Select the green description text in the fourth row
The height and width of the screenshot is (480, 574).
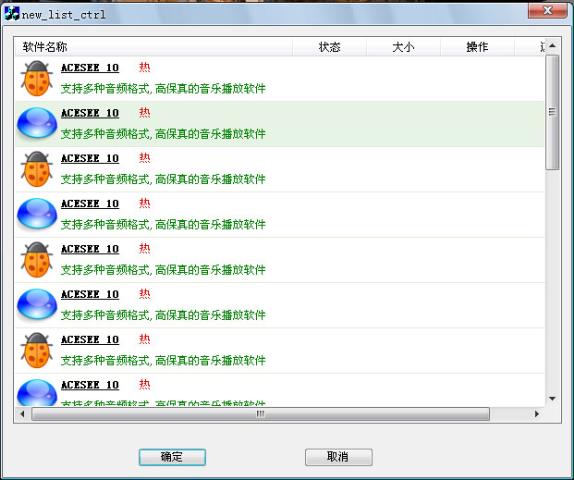point(163,224)
